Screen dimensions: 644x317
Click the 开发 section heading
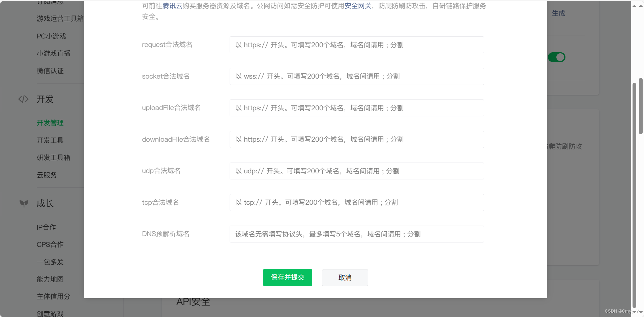pyautogui.click(x=45, y=99)
